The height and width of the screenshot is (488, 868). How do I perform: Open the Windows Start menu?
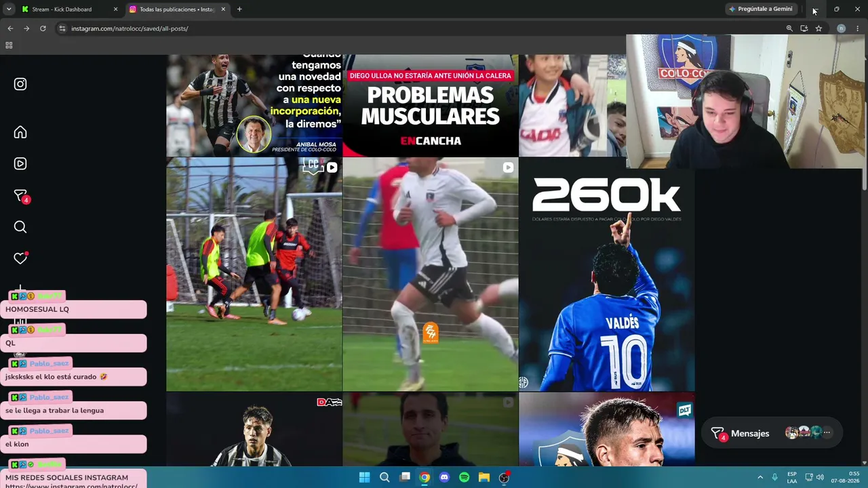[x=364, y=477]
